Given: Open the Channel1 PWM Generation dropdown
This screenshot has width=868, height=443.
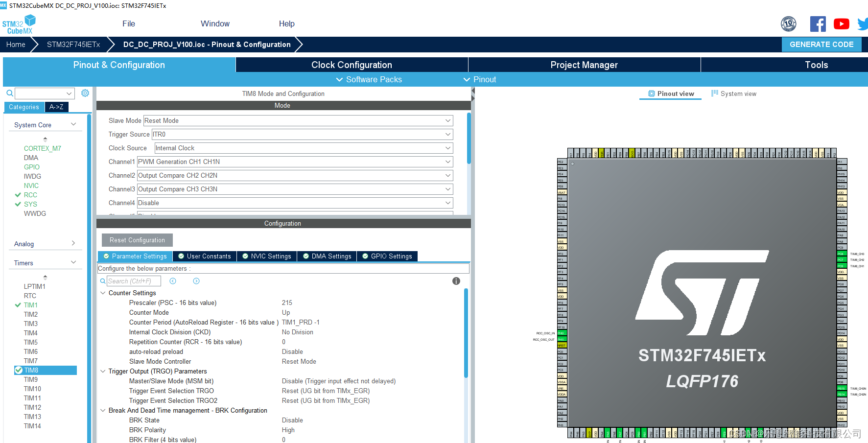Looking at the screenshot, I should point(295,162).
